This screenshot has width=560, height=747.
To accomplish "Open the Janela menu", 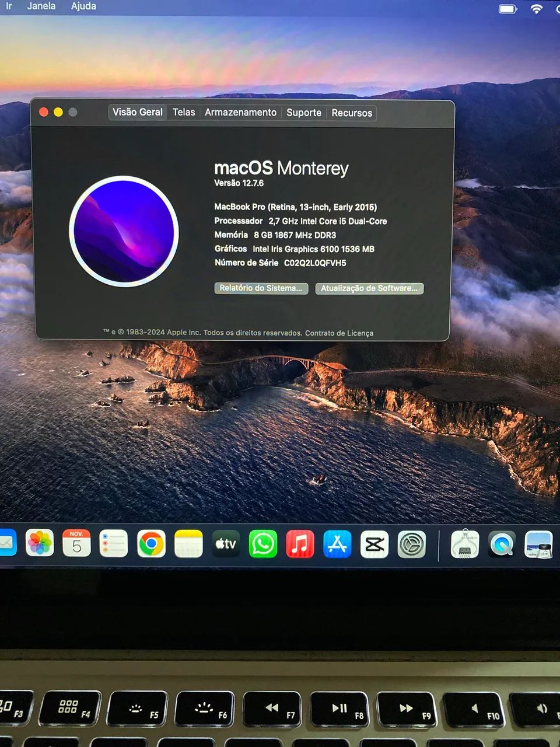I will 41,6.
